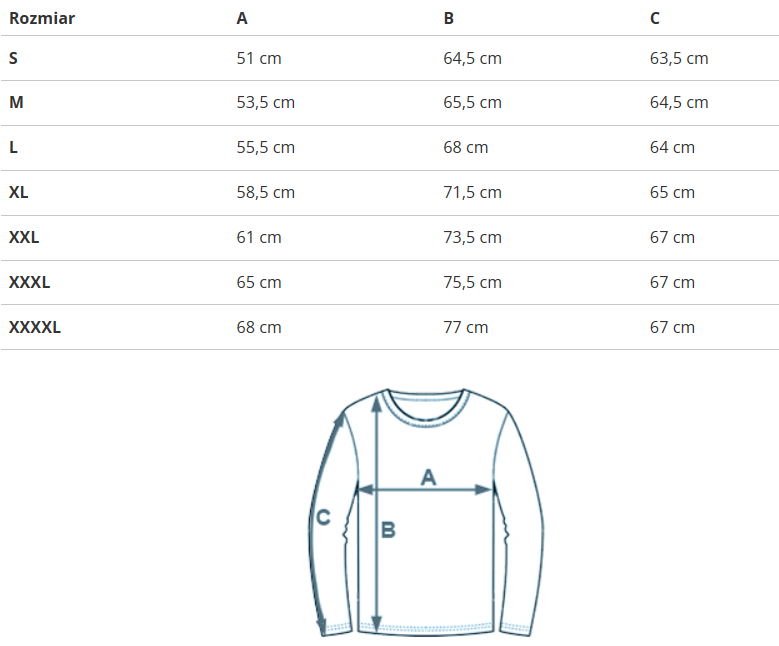Click the 55,5 cm cell
The width and height of the screenshot is (779, 646).
point(266,147)
